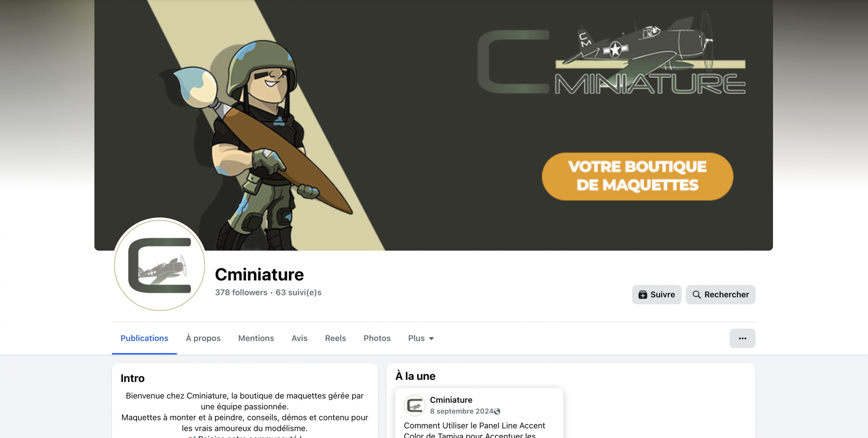Select the Avis tab
The width and height of the screenshot is (868, 438).
tap(299, 338)
